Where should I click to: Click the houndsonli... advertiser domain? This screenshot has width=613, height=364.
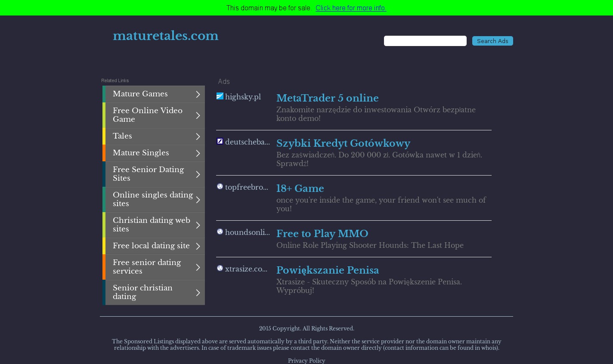[x=248, y=232]
